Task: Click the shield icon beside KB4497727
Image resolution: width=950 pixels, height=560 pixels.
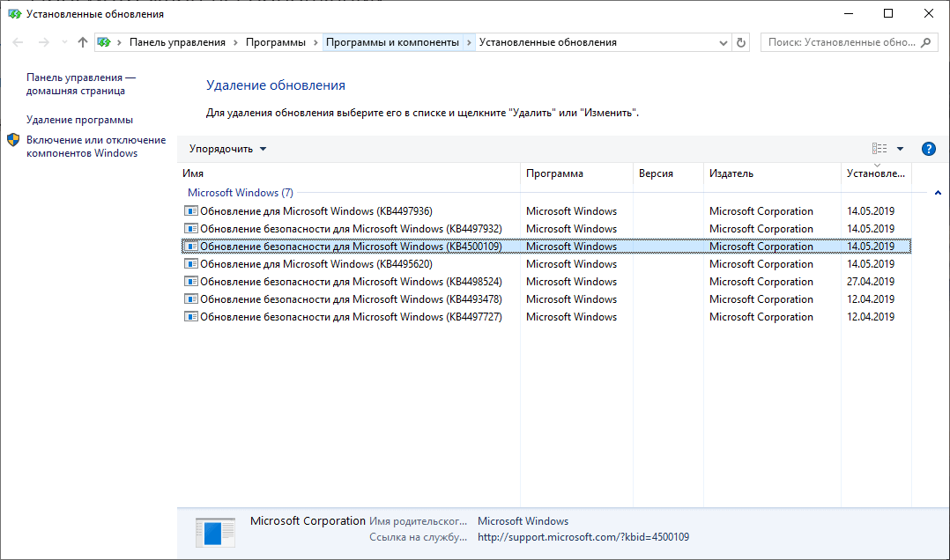Action: tap(191, 316)
